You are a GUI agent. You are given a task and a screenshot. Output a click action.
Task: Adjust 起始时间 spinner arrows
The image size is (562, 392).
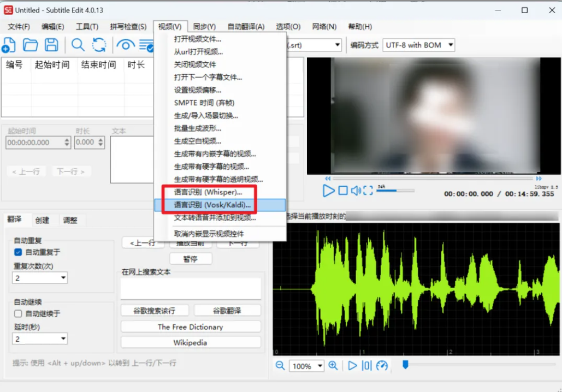click(x=67, y=142)
